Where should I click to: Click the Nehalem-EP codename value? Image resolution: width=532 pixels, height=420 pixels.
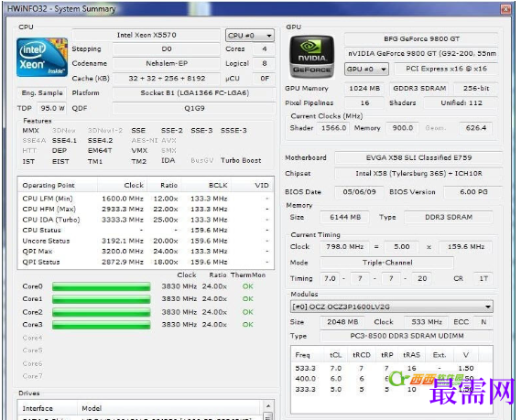(167, 64)
